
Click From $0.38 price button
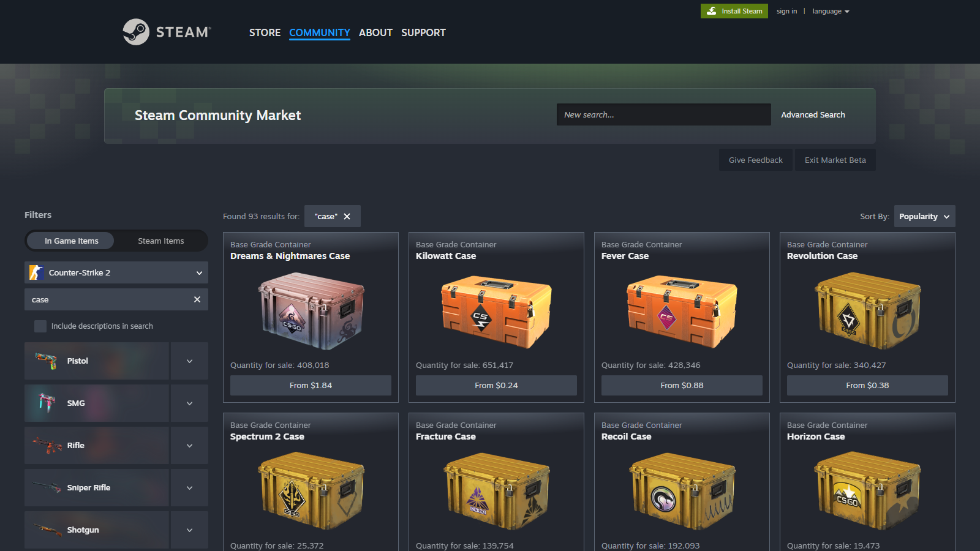click(x=867, y=385)
